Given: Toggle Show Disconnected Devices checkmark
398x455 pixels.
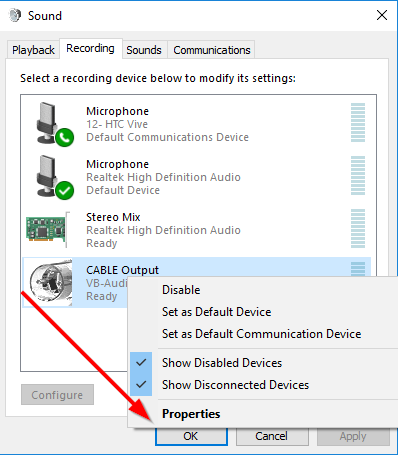Looking at the screenshot, I should tap(141, 385).
